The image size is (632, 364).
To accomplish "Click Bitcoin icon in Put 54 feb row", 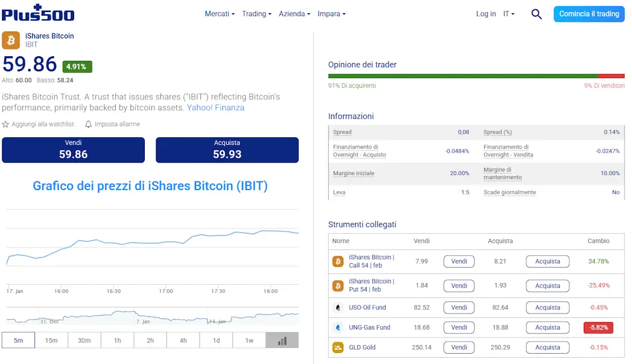I will tap(338, 285).
